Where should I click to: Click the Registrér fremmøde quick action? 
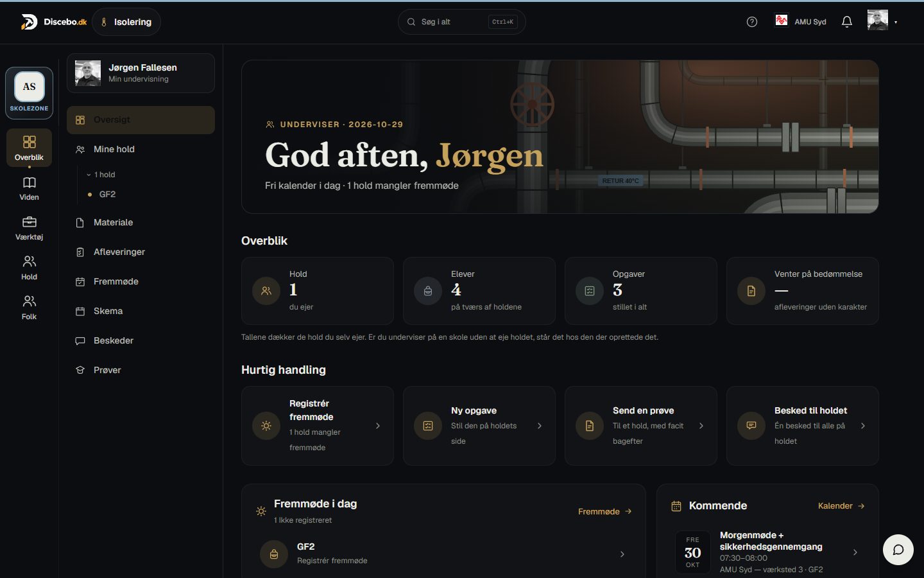[x=317, y=426]
